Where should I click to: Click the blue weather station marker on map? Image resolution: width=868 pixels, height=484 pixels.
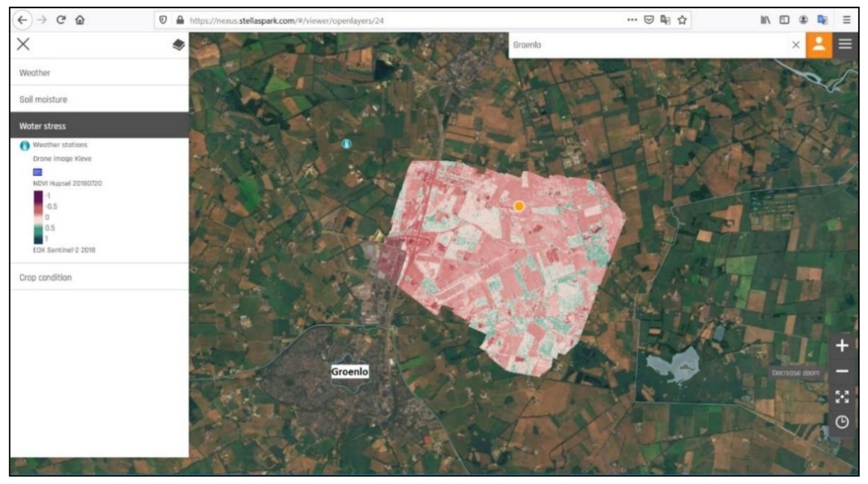coord(347,144)
